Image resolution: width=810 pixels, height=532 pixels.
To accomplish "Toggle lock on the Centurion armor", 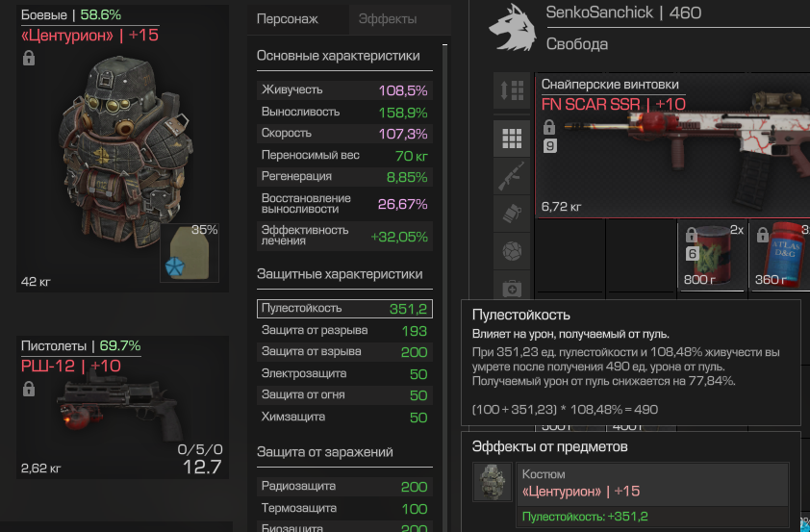I will [x=29, y=58].
